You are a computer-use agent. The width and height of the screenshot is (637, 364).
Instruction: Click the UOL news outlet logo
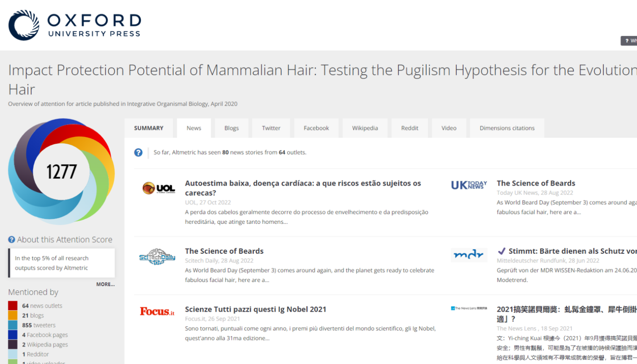[x=158, y=189]
